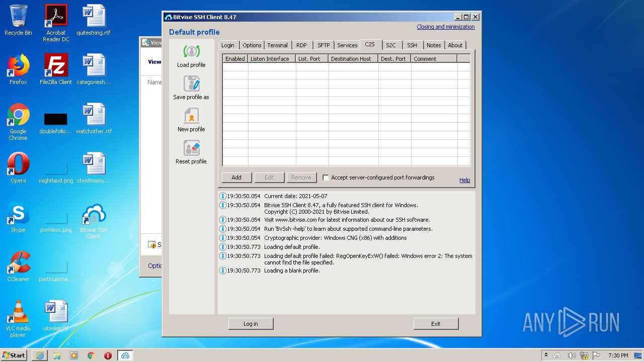Open FileZilla Client desktop shortcut
This screenshot has width=644, height=362.
pyautogui.click(x=56, y=69)
